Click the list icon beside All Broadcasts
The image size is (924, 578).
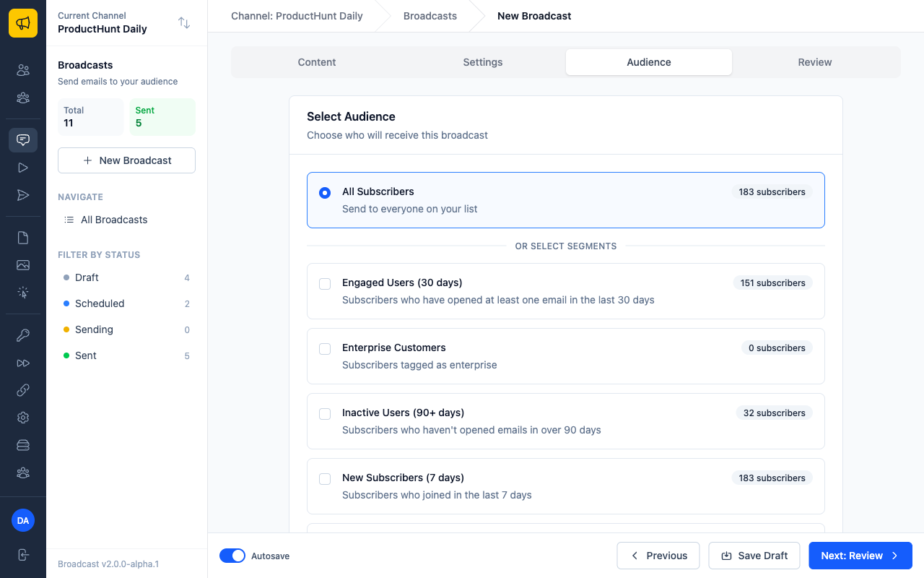click(x=69, y=220)
